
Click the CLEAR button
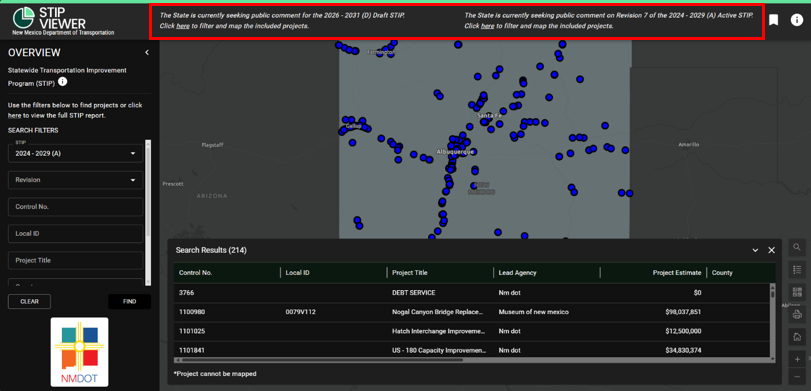click(x=29, y=302)
